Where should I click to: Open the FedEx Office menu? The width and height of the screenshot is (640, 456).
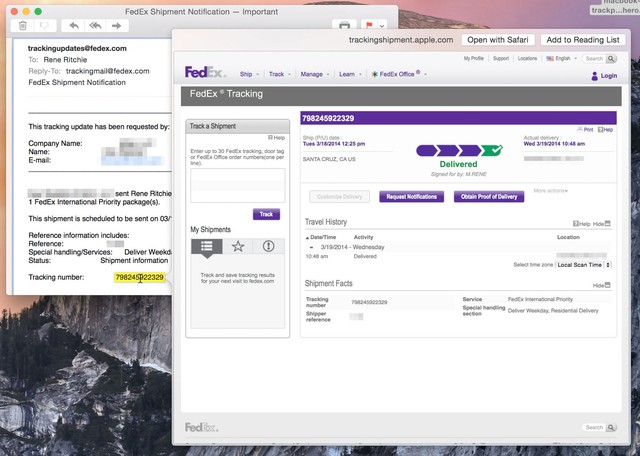[x=399, y=74]
